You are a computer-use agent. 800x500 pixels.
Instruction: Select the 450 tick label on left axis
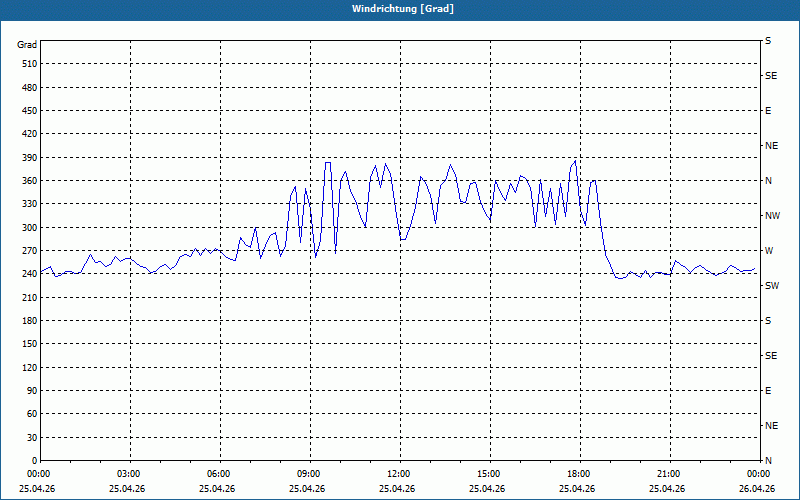point(30,111)
